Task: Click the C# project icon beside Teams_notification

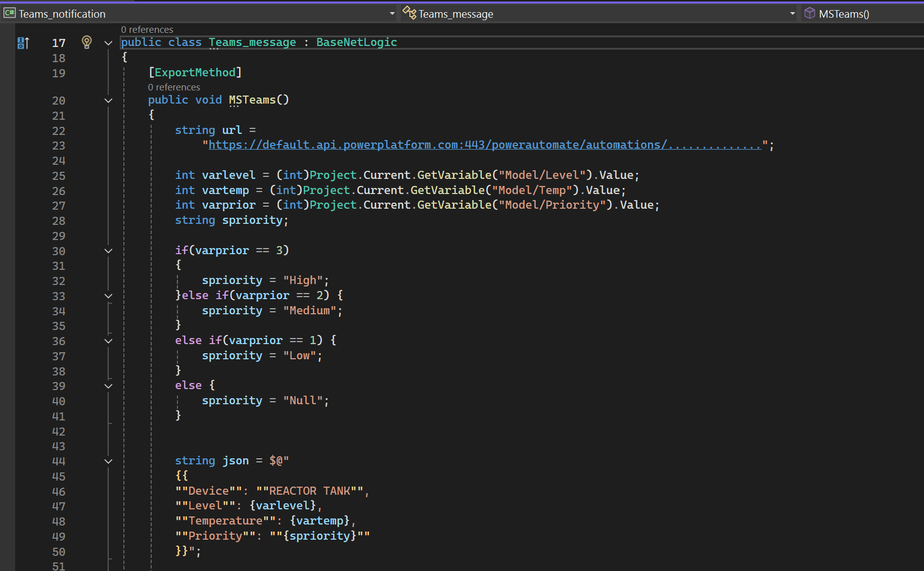Action: click(10, 13)
